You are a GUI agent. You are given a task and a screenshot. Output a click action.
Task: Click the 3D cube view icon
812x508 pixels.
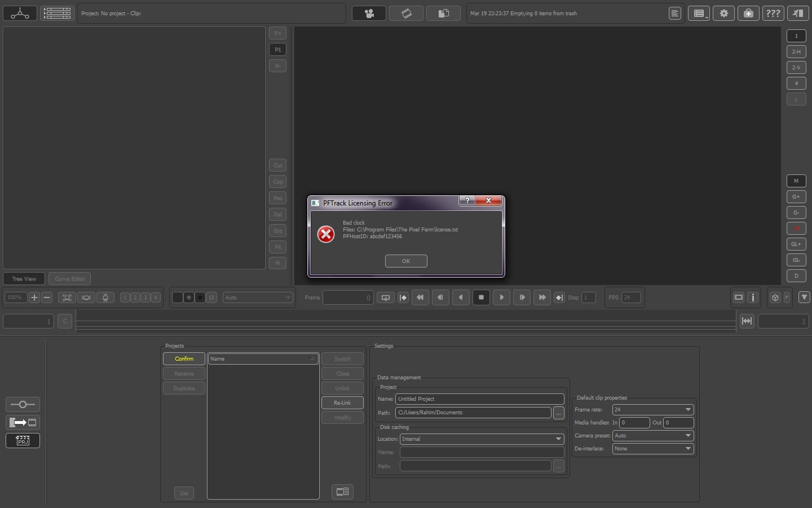775,297
